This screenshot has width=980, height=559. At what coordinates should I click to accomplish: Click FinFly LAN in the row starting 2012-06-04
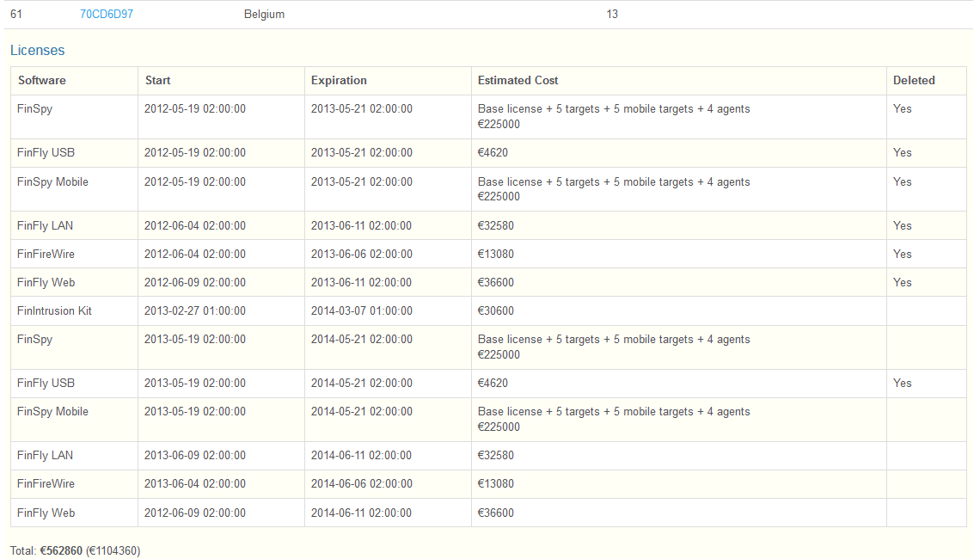(45, 225)
